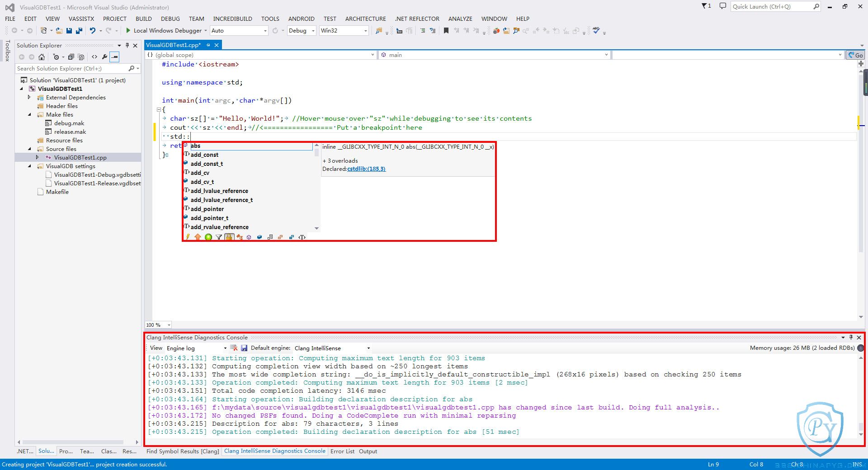Switch to the Error List tab
Screen dimensions: 868x470
342,451
